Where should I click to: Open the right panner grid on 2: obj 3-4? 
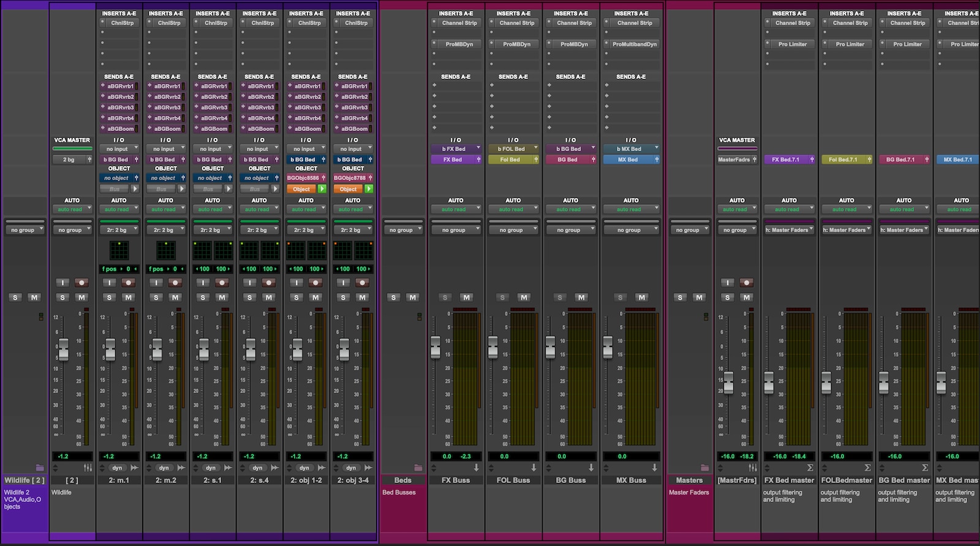(364, 250)
